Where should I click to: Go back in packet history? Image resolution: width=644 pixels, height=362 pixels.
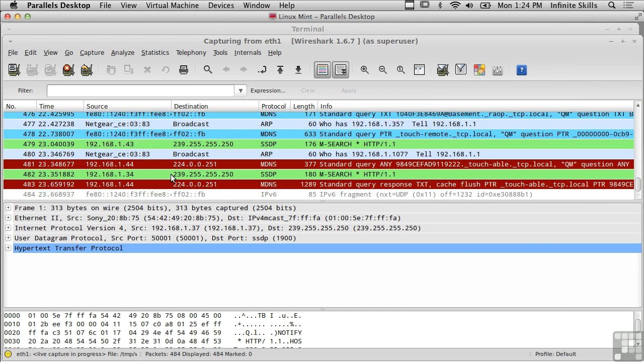click(x=226, y=70)
